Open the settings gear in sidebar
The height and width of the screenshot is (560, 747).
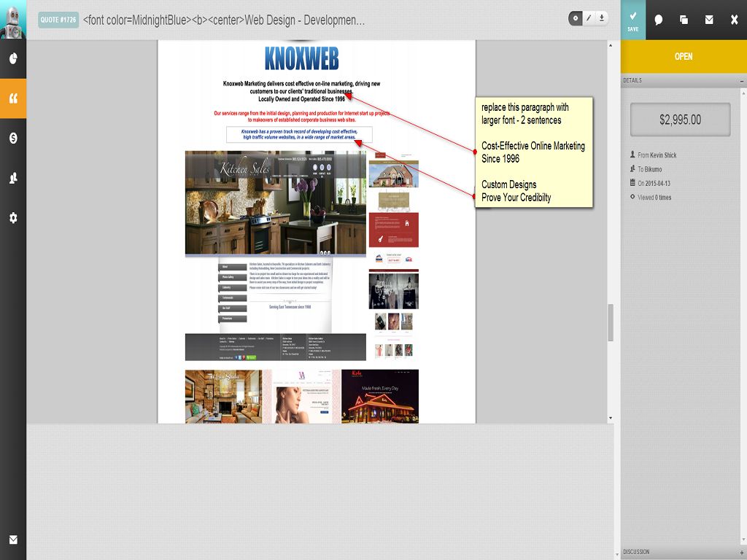click(13, 217)
